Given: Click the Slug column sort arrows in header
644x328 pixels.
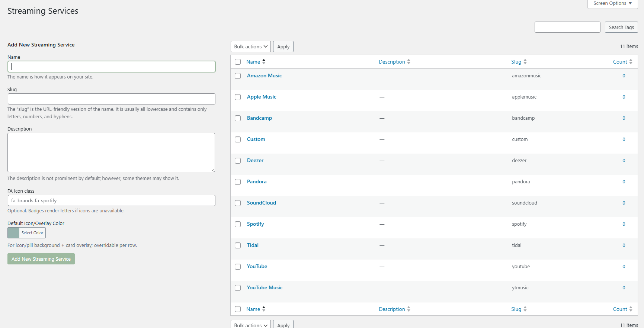Looking at the screenshot, I should click(525, 62).
